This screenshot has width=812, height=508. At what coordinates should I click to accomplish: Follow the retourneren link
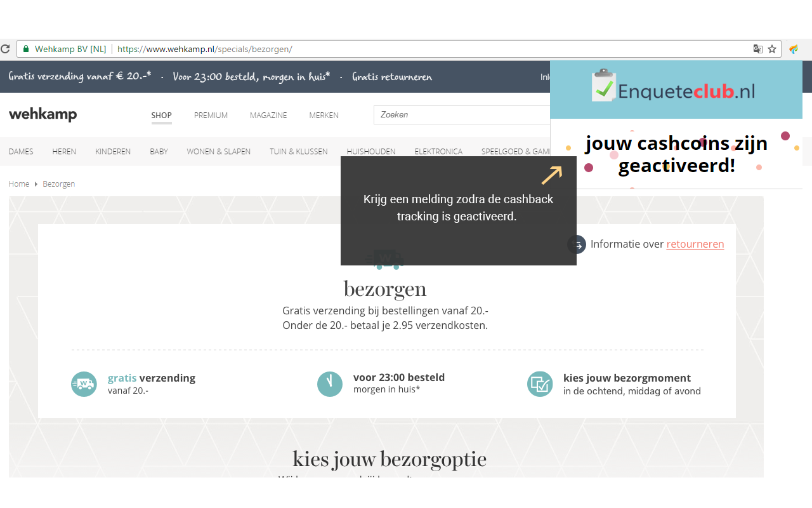(x=695, y=244)
